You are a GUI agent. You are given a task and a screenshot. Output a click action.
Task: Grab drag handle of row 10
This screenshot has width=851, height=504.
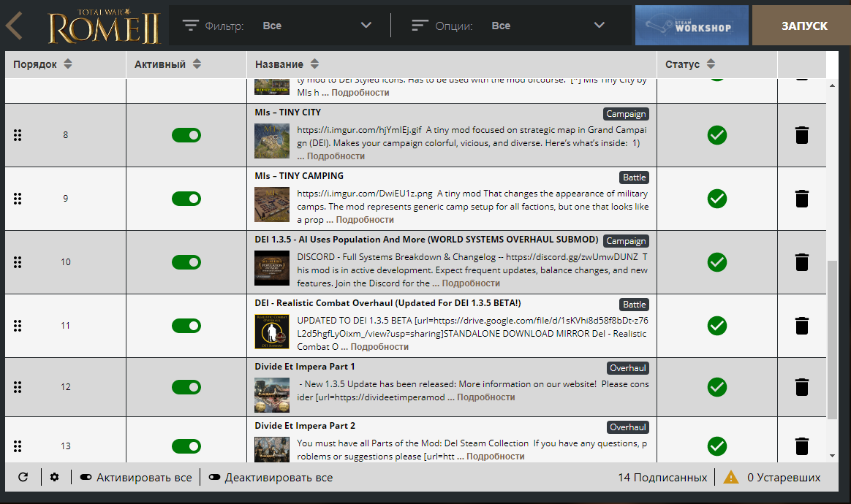tap(18, 262)
